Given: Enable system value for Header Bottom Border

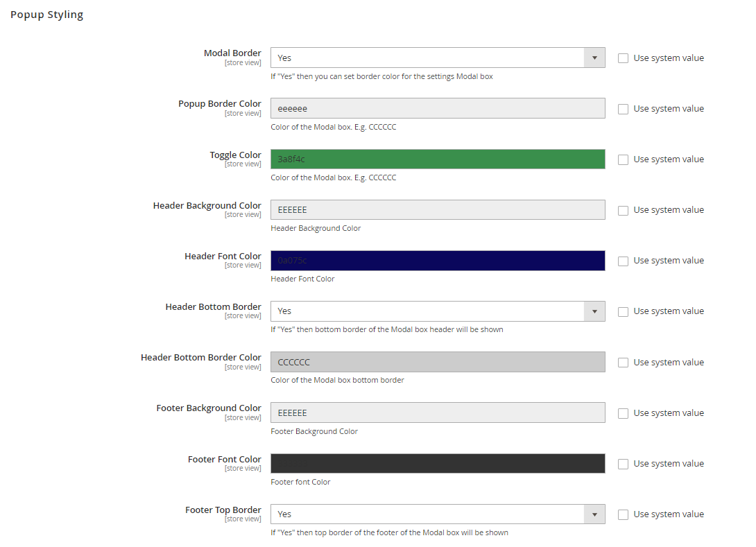Looking at the screenshot, I should (623, 312).
